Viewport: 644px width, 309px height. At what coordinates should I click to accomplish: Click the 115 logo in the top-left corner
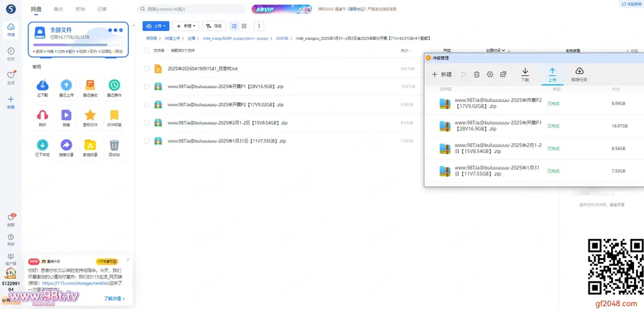(x=11, y=9)
